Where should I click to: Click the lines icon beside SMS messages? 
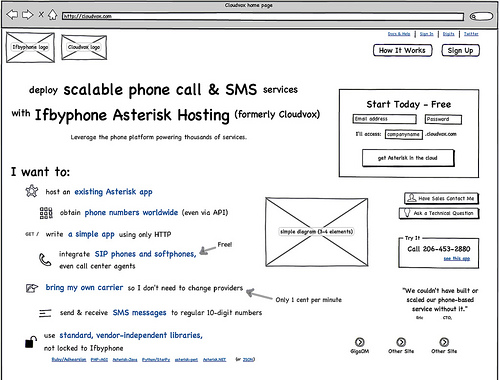pyautogui.click(x=45, y=313)
